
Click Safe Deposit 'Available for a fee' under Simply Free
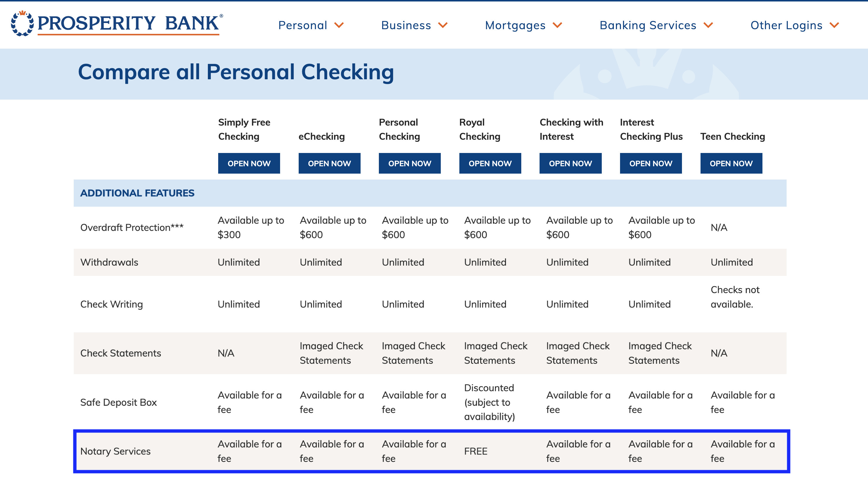(249, 402)
